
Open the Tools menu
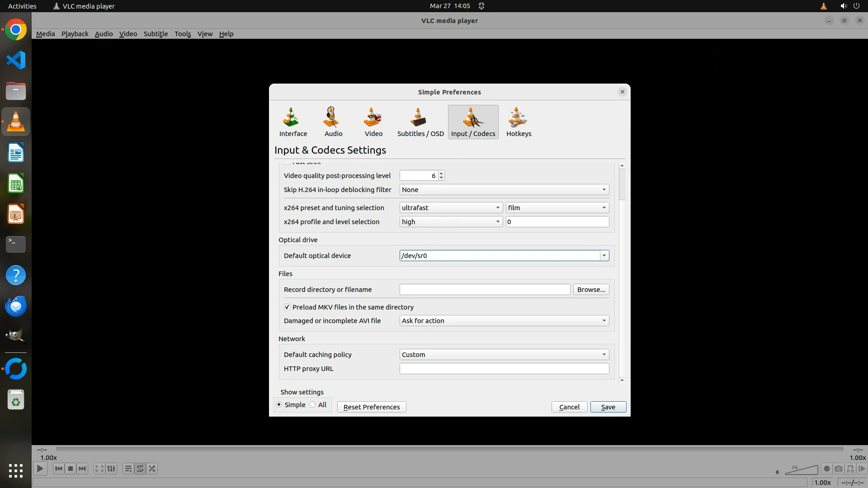pyautogui.click(x=183, y=34)
